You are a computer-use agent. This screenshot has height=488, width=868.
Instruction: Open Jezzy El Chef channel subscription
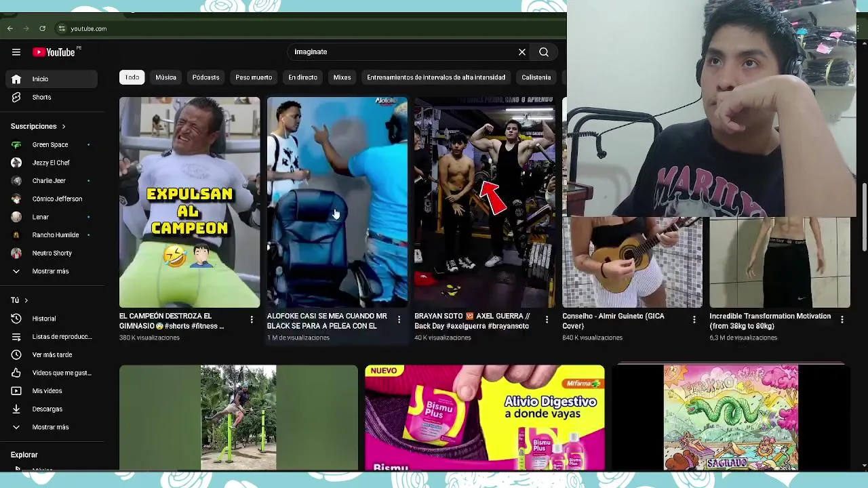pos(52,163)
